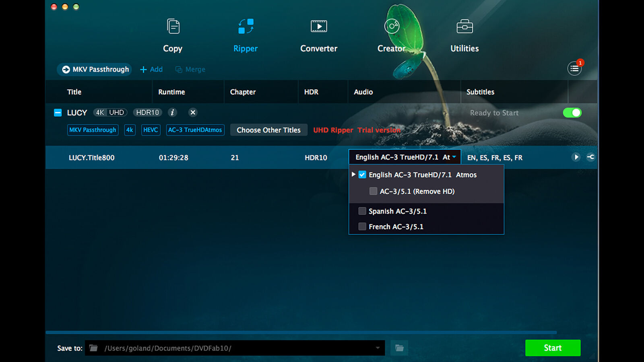This screenshot has width=644, height=362.
Task: Open the task queue list icon
Action: coord(575,68)
